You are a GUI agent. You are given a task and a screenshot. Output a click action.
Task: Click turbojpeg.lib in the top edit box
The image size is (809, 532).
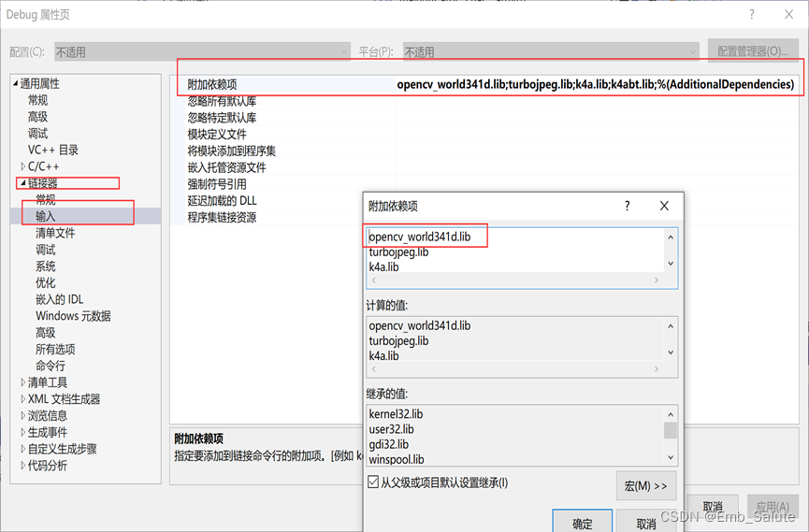(x=398, y=252)
